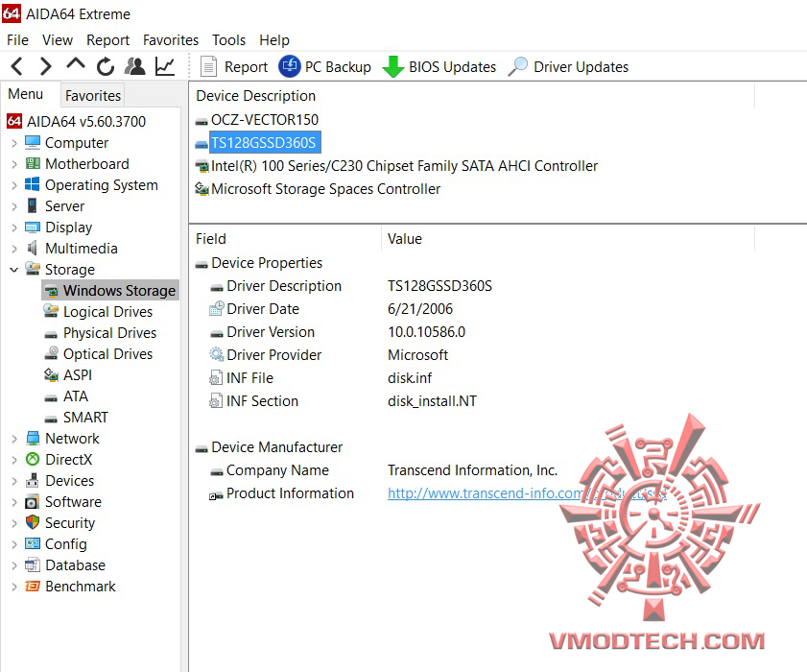The image size is (807, 672).
Task: Switch to the Menu tab
Action: 26,94
